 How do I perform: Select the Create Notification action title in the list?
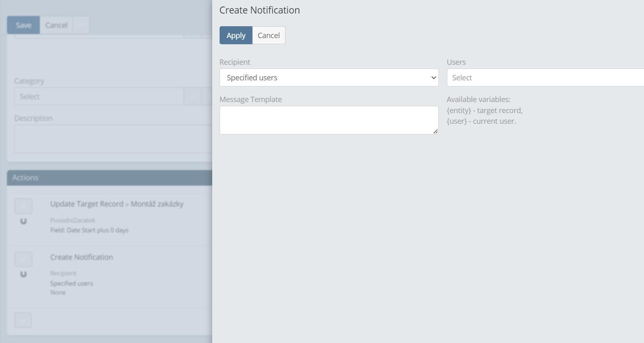82,257
